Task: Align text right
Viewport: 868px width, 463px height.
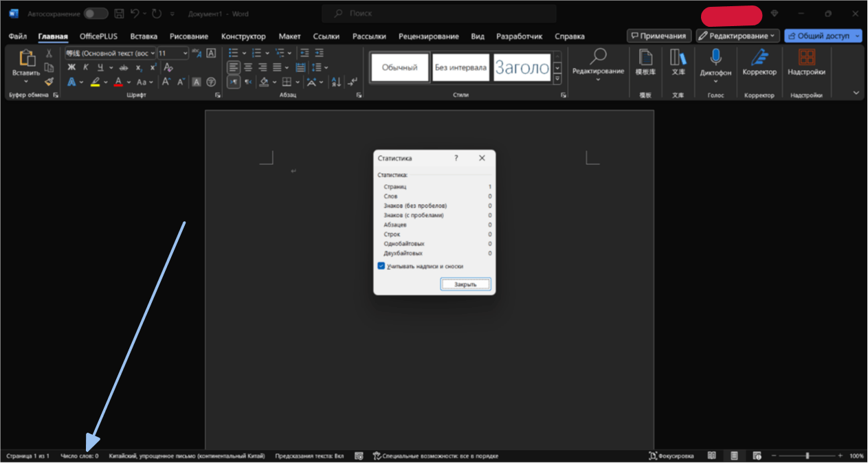Action: pos(263,67)
